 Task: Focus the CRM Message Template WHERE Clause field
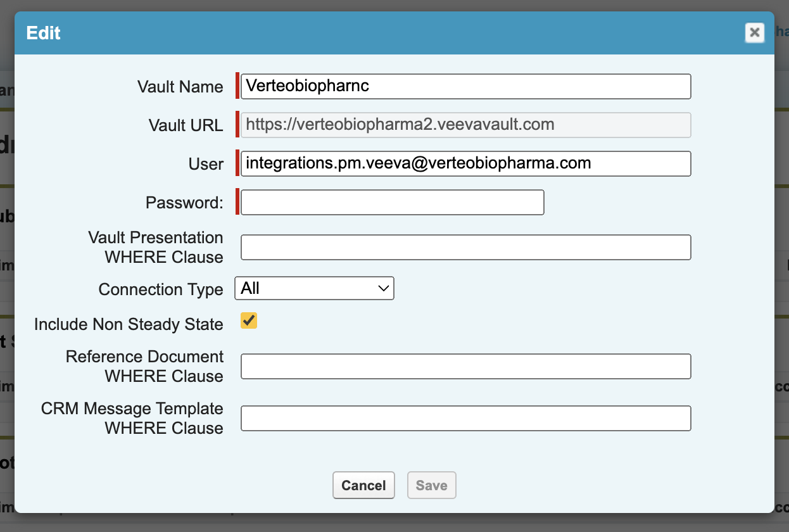(465, 419)
